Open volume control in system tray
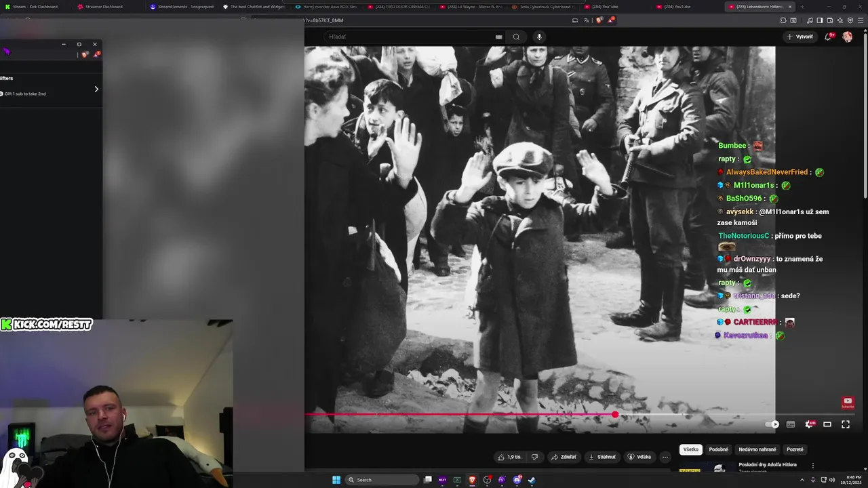 832,480
